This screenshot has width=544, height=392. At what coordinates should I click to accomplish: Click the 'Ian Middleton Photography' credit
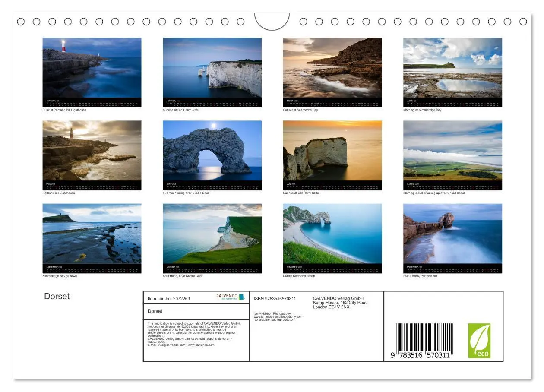click(272, 314)
